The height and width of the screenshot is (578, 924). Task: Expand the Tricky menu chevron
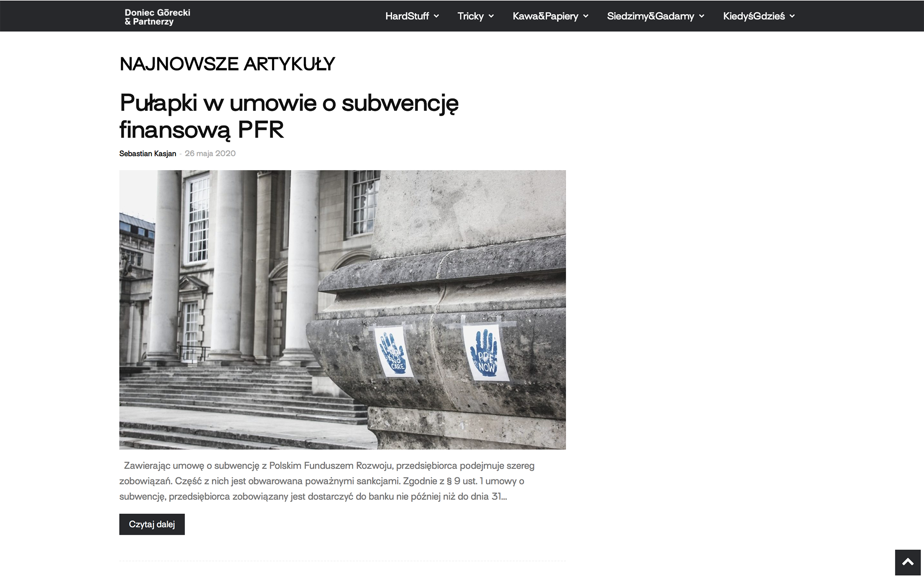coord(491,16)
